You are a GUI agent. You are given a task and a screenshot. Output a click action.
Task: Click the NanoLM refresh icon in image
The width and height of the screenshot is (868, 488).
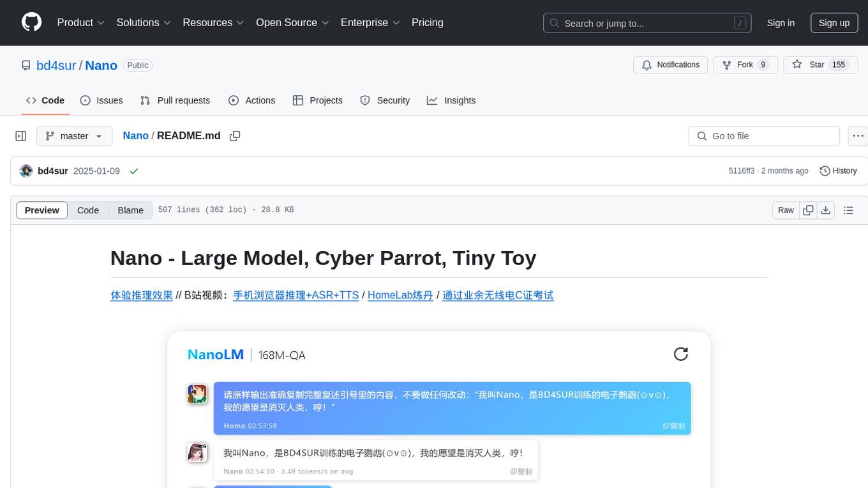[681, 354]
